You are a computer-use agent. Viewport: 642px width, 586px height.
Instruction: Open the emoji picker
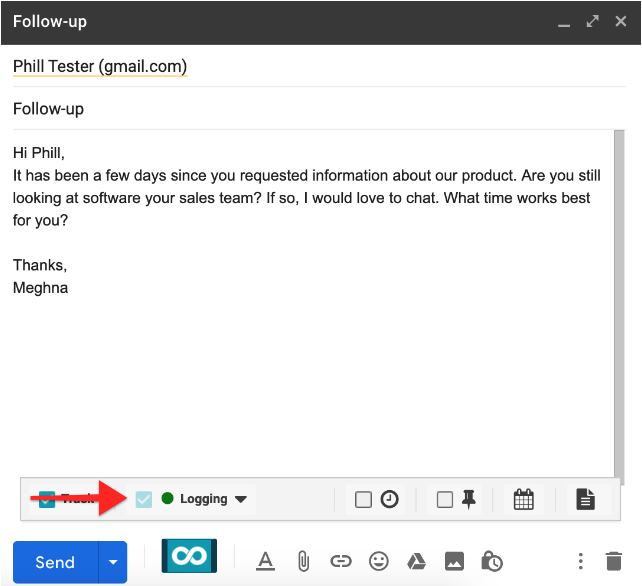[x=379, y=561]
